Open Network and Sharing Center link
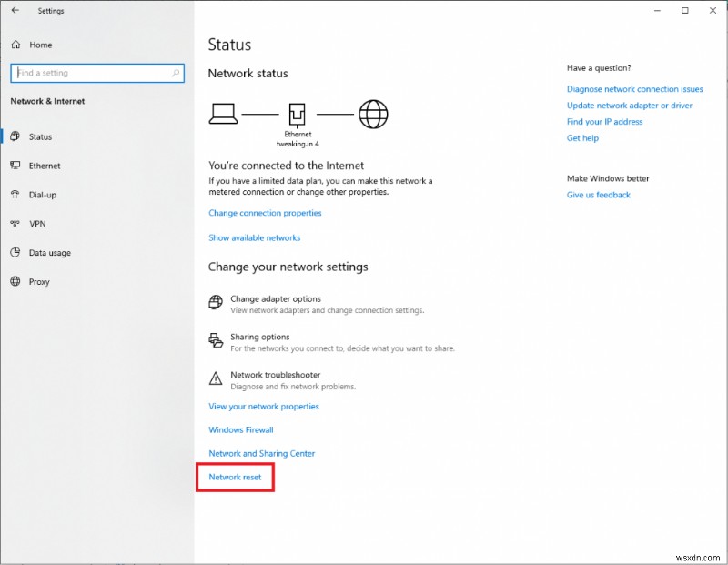728x565 pixels. (262, 454)
